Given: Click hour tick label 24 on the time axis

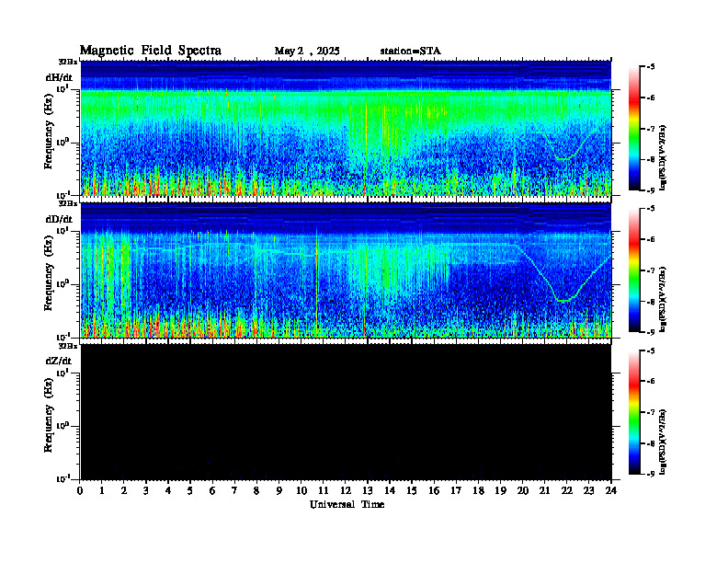Looking at the screenshot, I should click(x=611, y=491).
